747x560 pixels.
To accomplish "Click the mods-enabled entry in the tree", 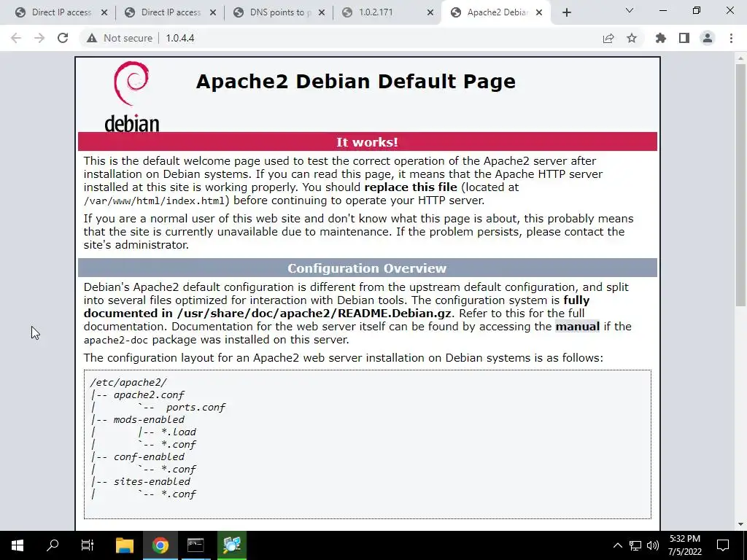I will tap(149, 419).
